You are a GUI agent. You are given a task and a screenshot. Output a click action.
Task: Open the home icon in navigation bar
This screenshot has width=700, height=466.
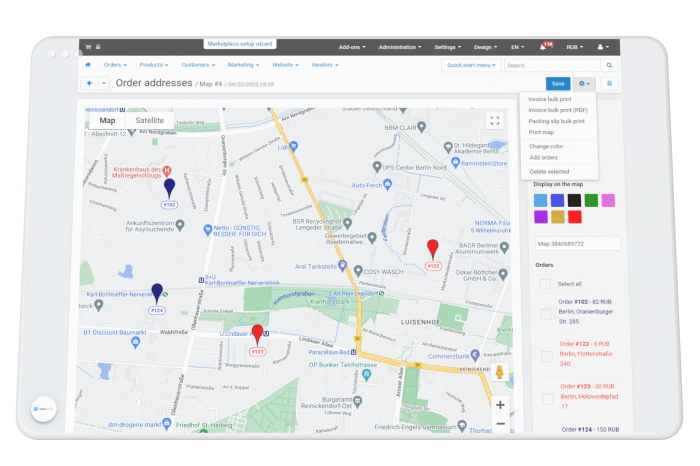pyautogui.click(x=88, y=65)
